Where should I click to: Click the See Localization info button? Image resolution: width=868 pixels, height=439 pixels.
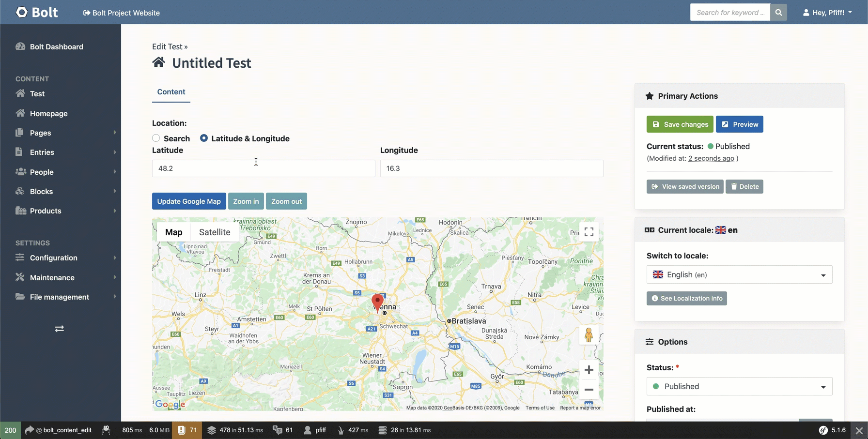[x=687, y=298]
